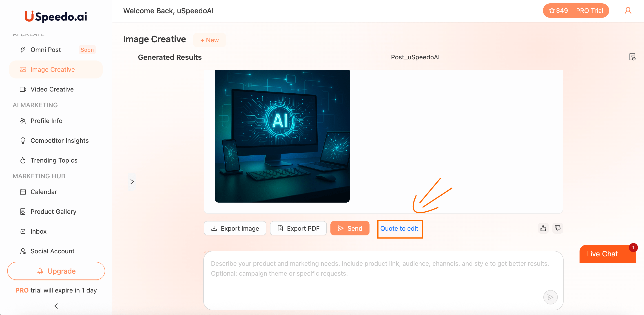Click into the marketing prompt text field

click(383, 280)
